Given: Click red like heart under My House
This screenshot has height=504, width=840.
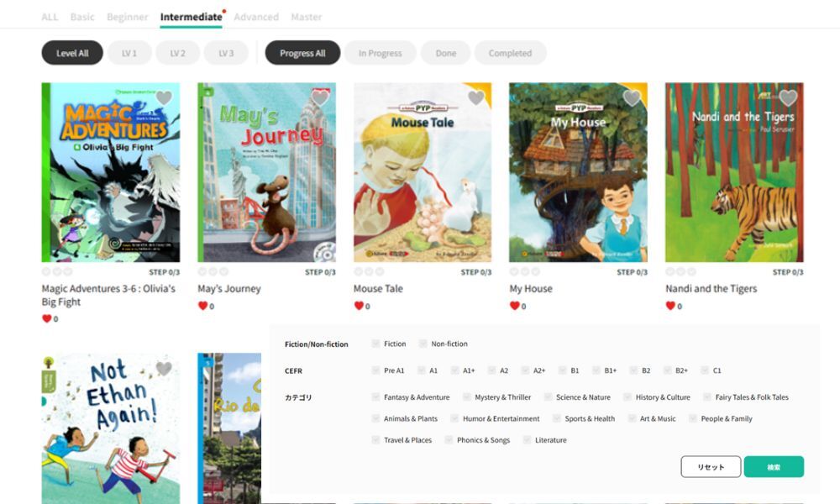Looking at the screenshot, I should 515,306.
